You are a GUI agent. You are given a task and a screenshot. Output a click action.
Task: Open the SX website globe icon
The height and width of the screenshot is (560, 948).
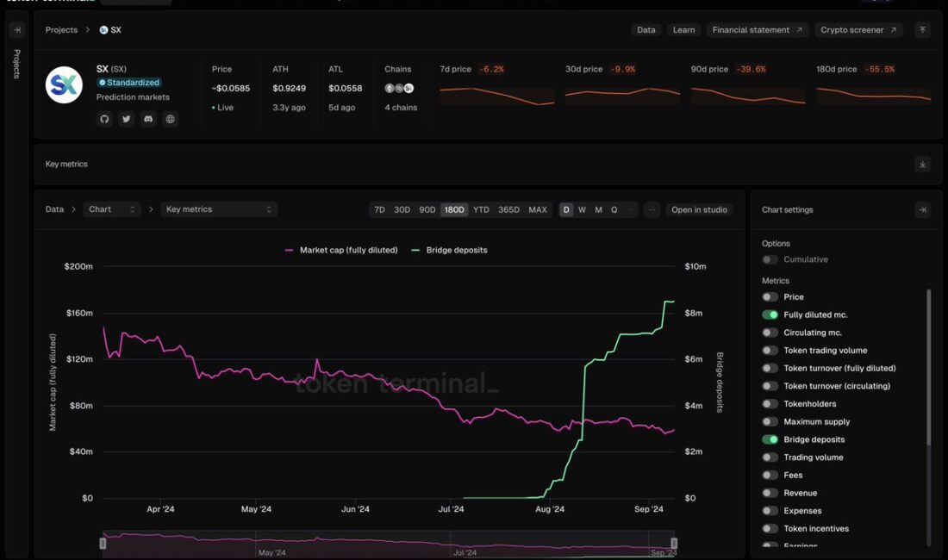[171, 119]
